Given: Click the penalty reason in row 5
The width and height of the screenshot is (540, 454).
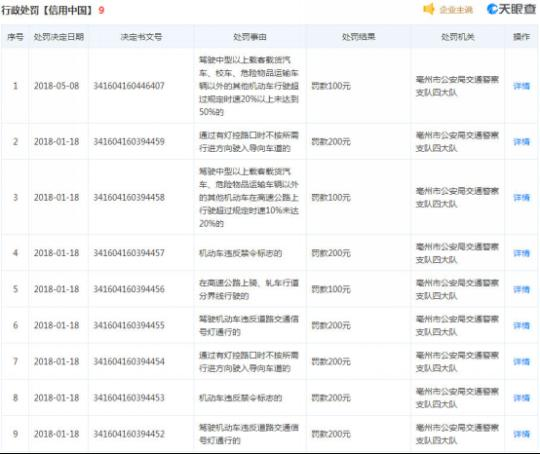Looking at the screenshot, I should click(249, 289).
